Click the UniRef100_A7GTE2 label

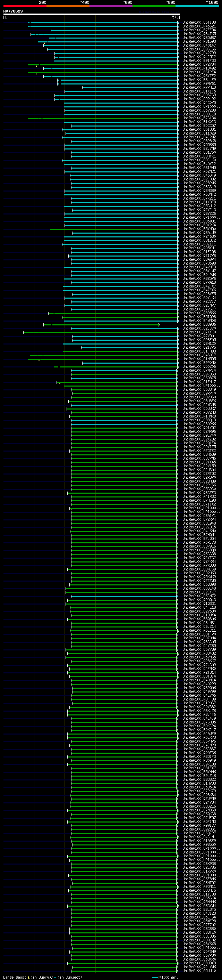199,451
